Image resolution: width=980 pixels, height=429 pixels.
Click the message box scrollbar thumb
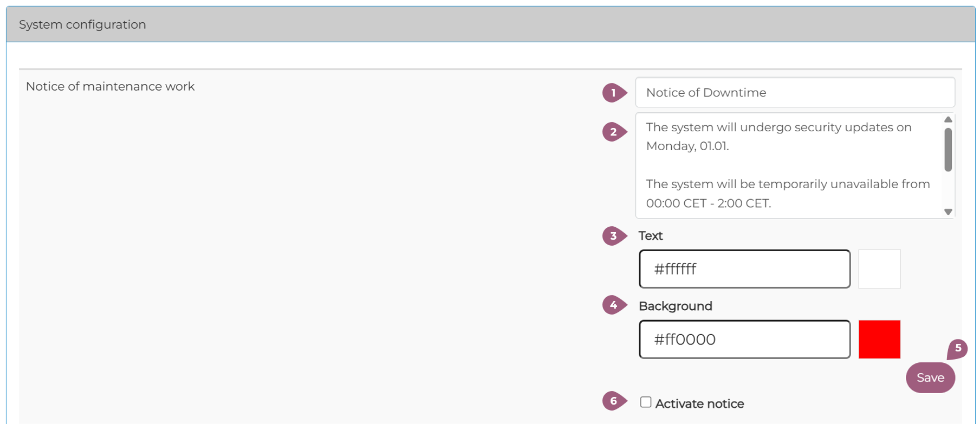coord(947,150)
